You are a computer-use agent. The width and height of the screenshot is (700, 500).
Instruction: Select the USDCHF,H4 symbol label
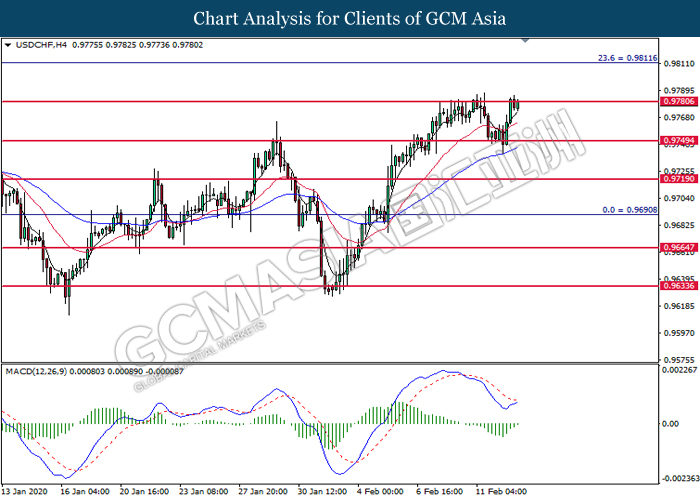pyautogui.click(x=33, y=45)
